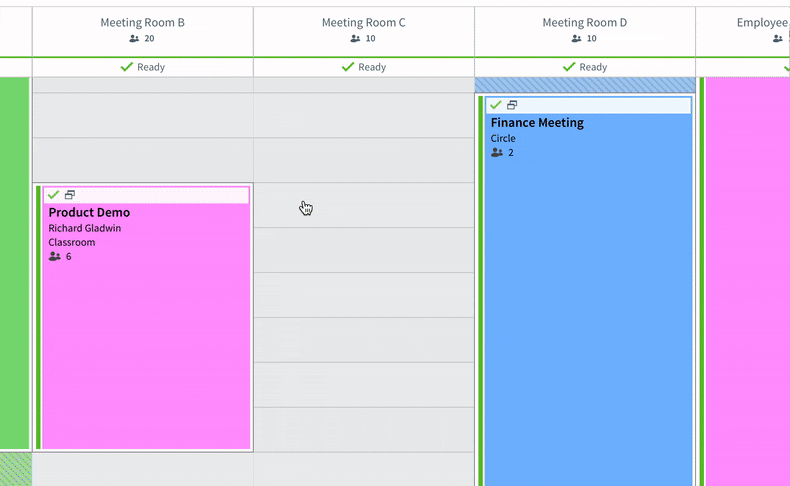Click the recurring windows icon on Finance Meeting

(512, 105)
